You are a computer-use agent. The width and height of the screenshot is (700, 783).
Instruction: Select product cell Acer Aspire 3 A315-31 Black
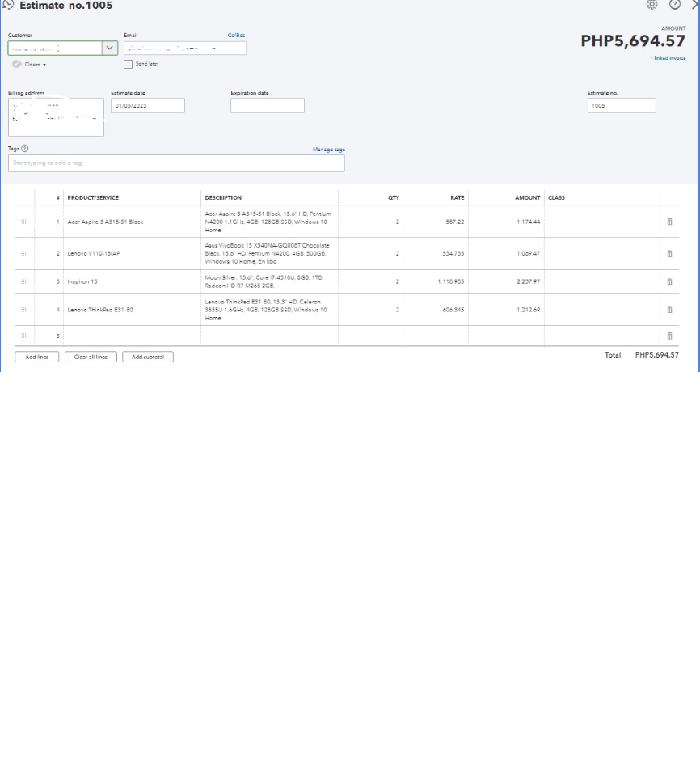132,222
